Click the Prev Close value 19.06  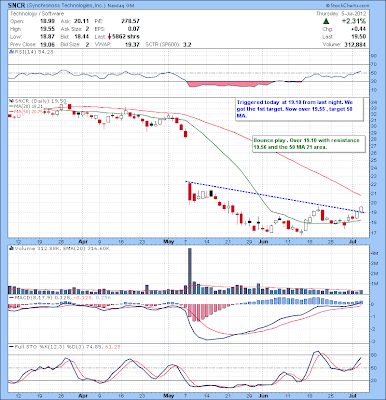coord(47,44)
